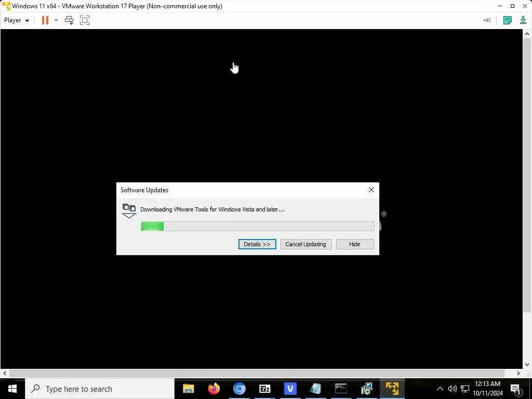The image size is (532, 399).
Task: Enter full screen mode icon
Action: point(85,20)
